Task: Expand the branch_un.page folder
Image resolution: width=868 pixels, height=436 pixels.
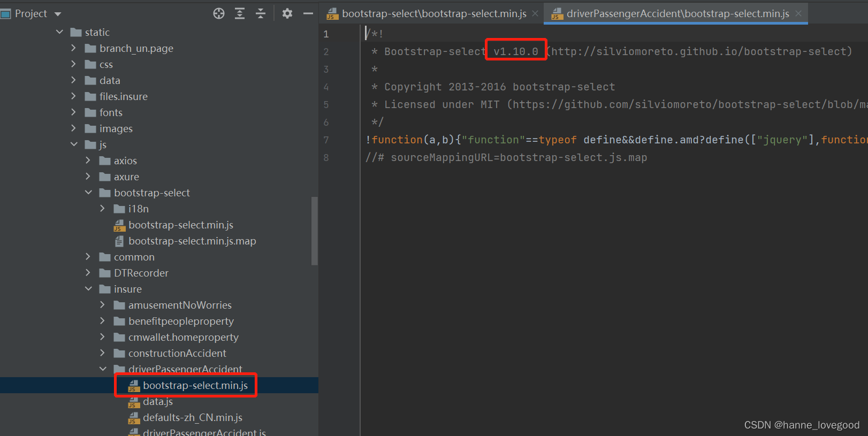Action: (x=74, y=48)
